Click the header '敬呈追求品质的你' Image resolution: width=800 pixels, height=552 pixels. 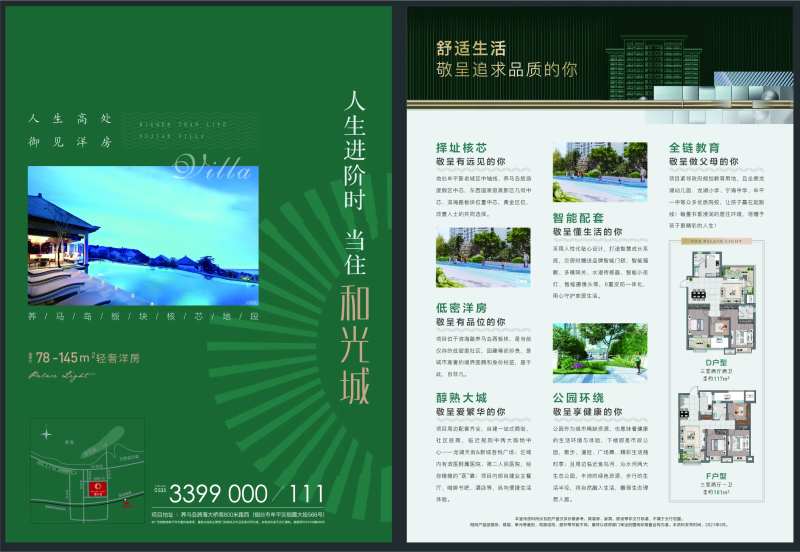click(507, 69)
